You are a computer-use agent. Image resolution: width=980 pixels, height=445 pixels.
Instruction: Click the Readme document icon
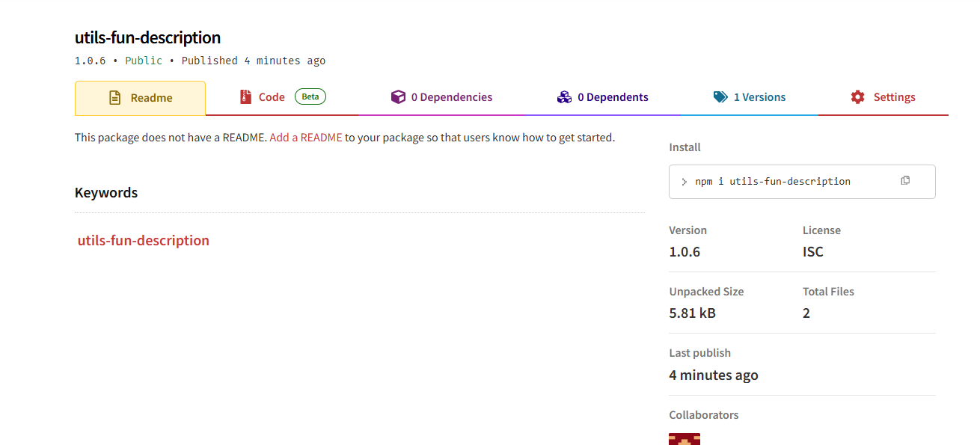[x=114, y=98]
